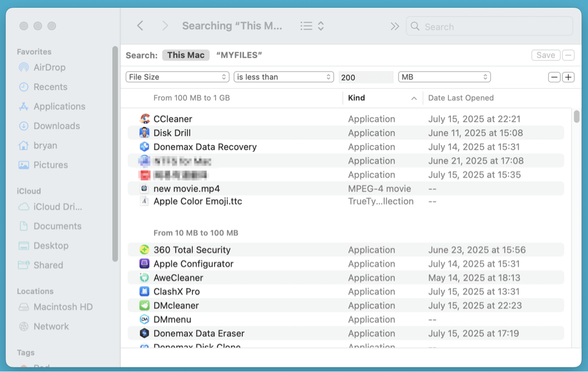Click the Apple Configurator purple icon

pyautogui.click(x=144, y=264)
